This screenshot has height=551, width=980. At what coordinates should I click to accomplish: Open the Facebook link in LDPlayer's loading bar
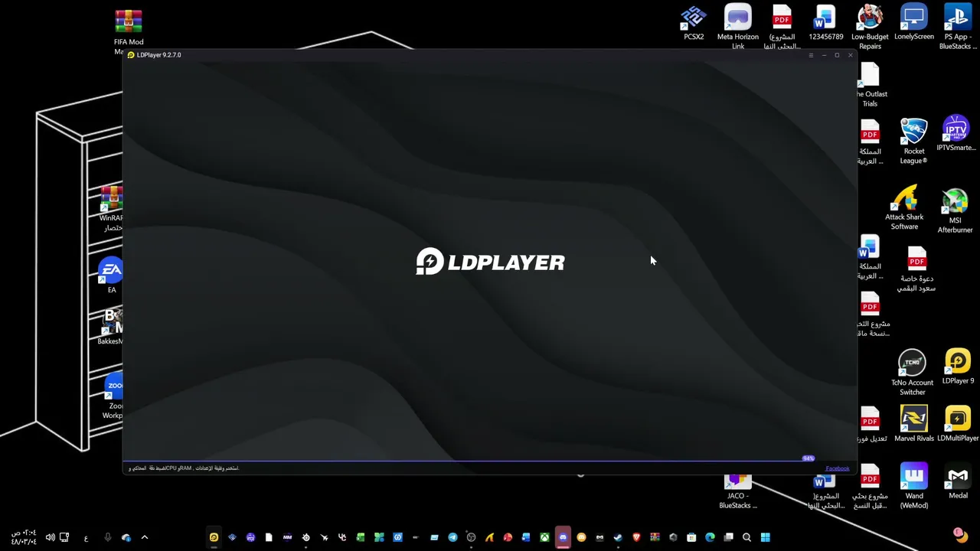838,468
